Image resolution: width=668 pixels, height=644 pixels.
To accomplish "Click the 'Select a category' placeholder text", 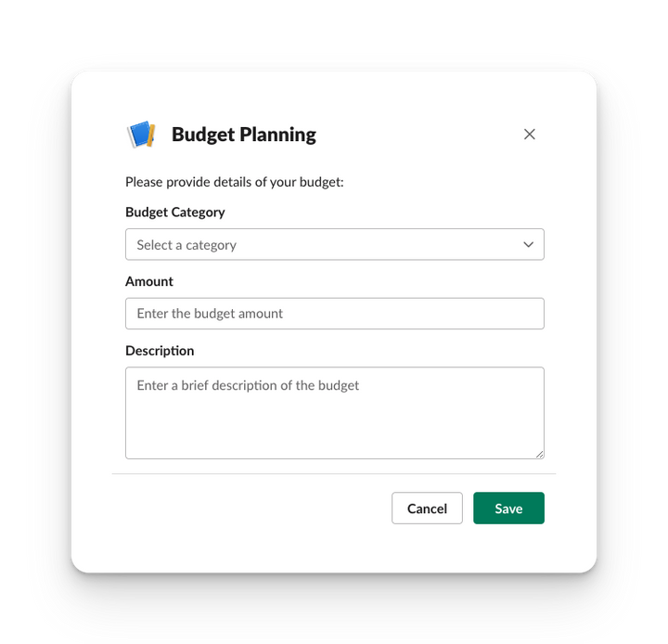I will (x=186, y=245).
